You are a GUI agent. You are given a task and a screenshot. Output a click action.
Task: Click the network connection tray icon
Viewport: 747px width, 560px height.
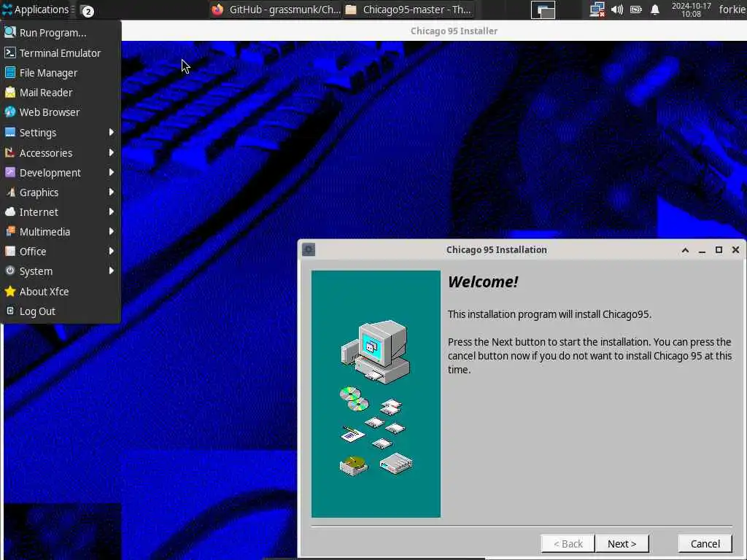click(597, 9)
